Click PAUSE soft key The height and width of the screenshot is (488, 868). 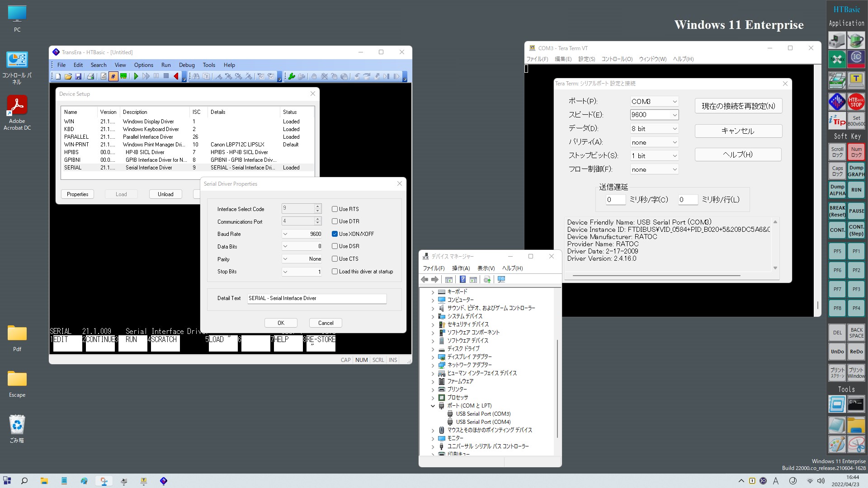856,211
